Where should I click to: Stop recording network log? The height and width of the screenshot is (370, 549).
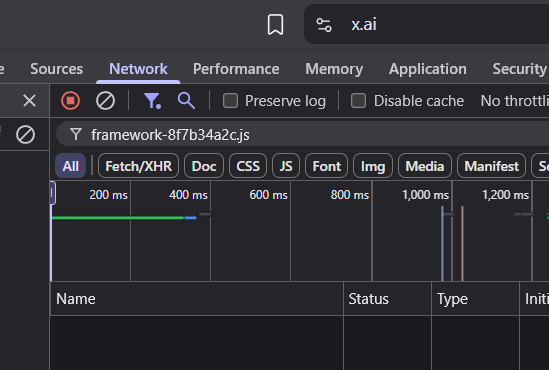coord(70,101)
